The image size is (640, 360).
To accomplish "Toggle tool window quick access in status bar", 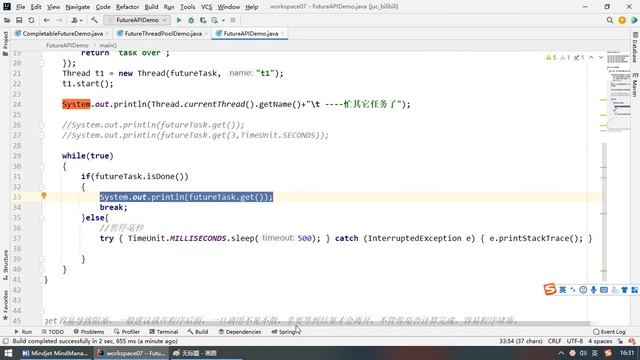I will click(x=5, y=341).
